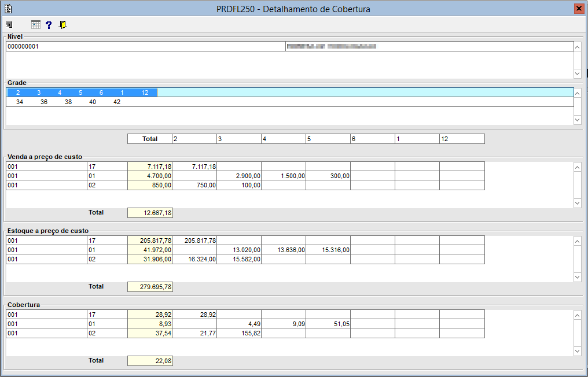Select the highlighted Grade row 2 3 4 5 6 1 12
Screen dimensions: 588x377
(290, 93)
